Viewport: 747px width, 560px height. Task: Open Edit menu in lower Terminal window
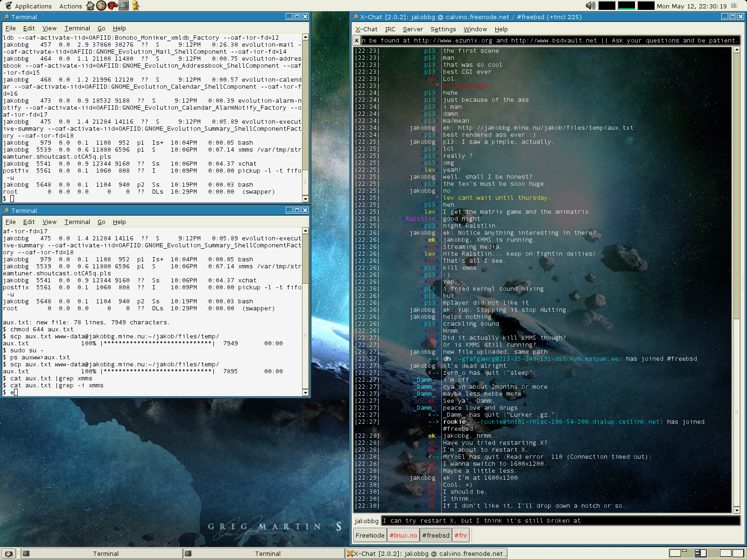tap(29, 222)
